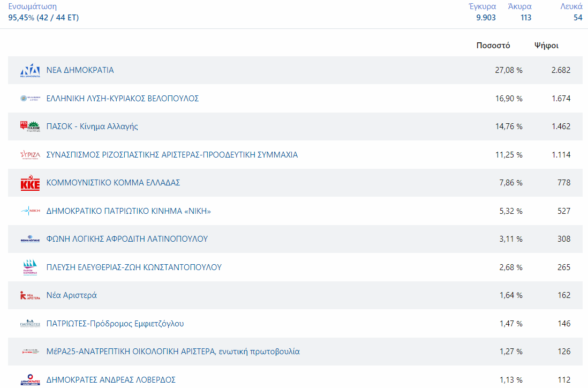588x388 pixels.
Task: Click the Dimokrates Andreas Loverdos logo
Action: [x=30, y=379]
